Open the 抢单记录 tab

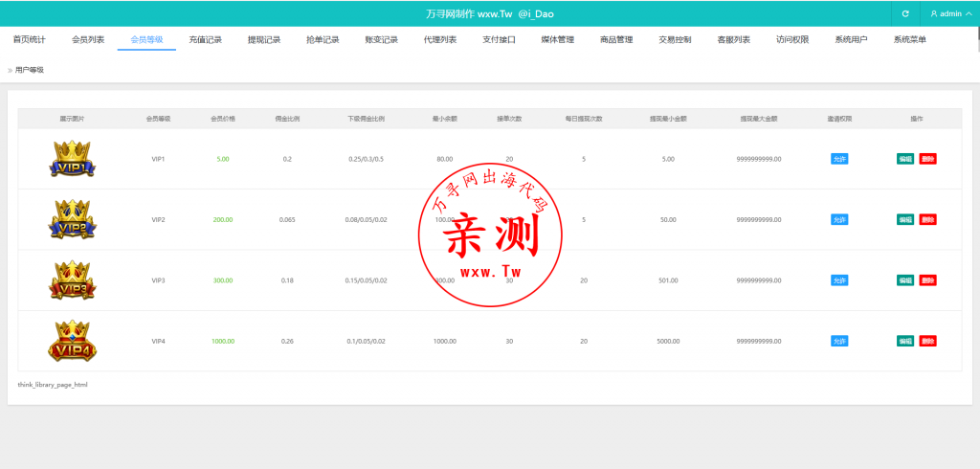point(323,40)
